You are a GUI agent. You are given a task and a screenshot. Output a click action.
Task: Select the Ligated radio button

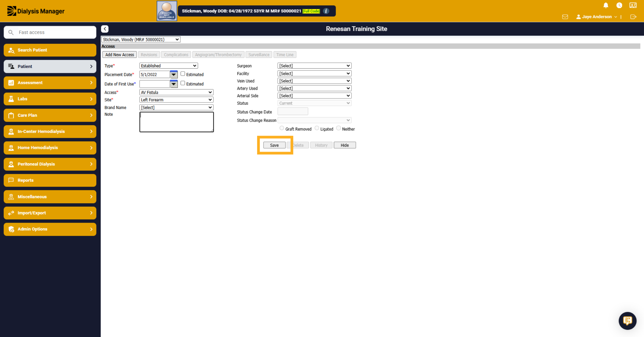point(317,128)
